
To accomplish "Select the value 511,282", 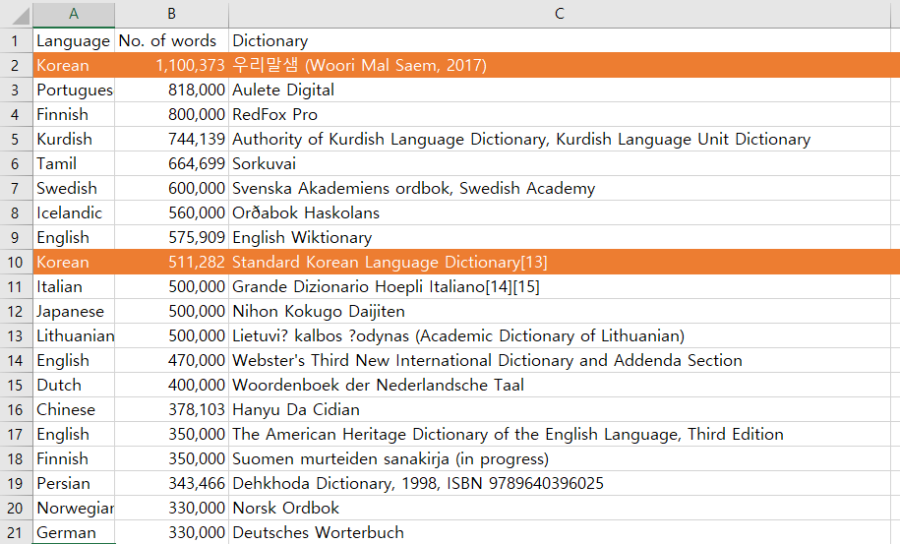I will pyautogui.click(x=171, y=262).
